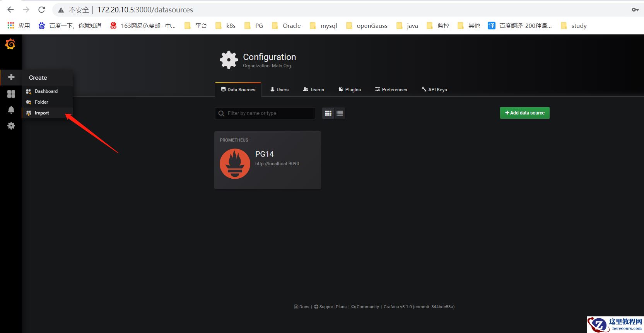Click the browser forward arrow
Screen dimensions: 644x333
pos(26,10)
